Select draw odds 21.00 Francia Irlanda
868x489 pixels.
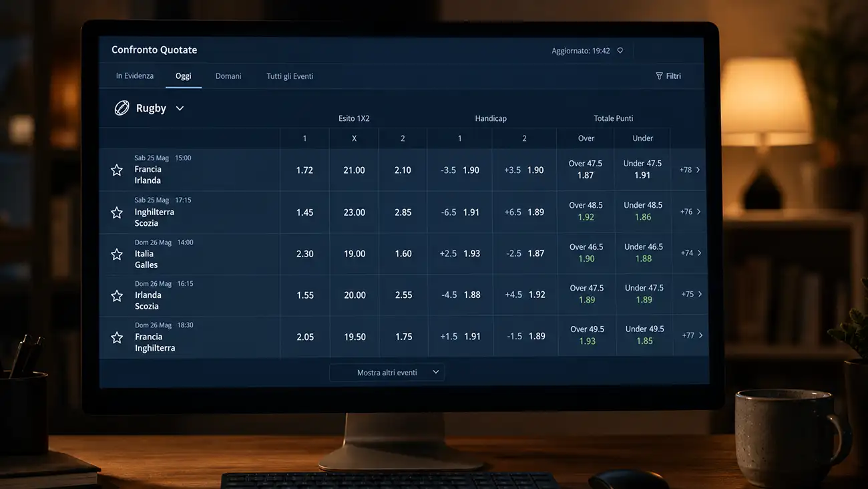(354, 170)
